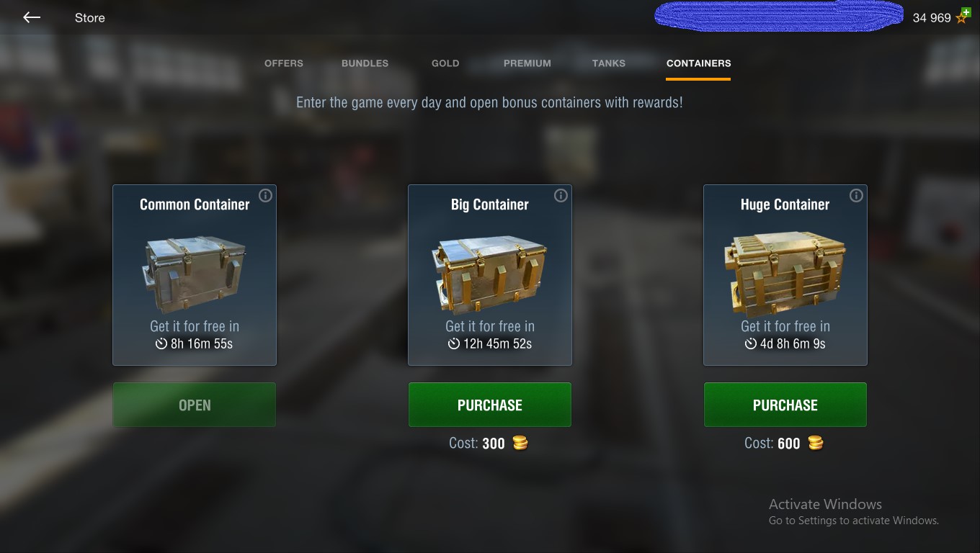Open info for Big Container
Image resolution: width=980 pixels, height=553 pixels.
561,195
